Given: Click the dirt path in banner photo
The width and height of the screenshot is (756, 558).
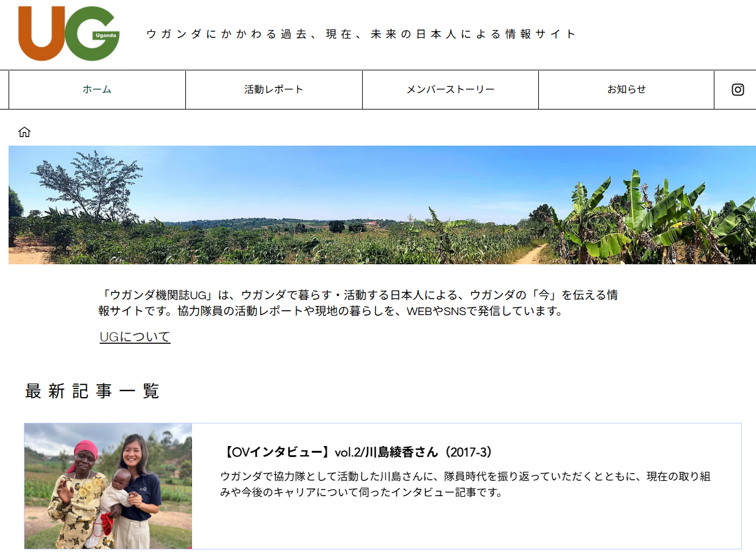Looking at the screenshot, I should pos(531,254).
